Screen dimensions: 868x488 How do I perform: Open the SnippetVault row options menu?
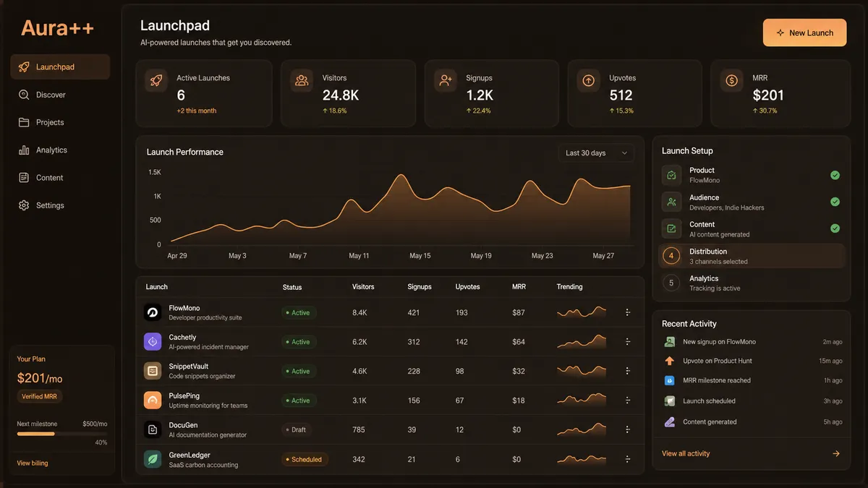pyautogui.click(x=627, y=371)
